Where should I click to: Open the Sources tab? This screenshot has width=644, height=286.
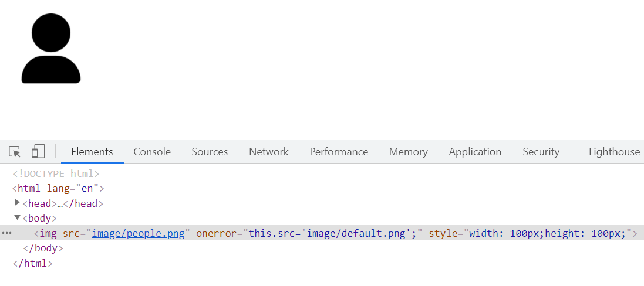210,152
